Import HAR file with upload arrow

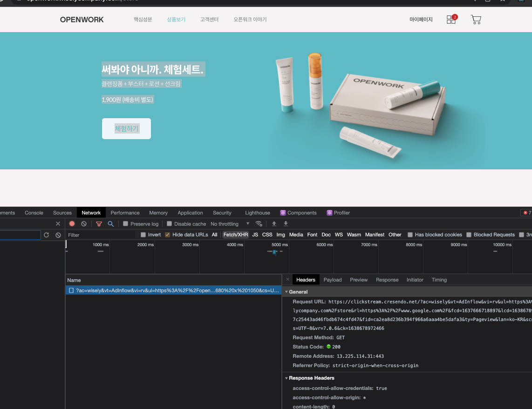tap(274, 224)
